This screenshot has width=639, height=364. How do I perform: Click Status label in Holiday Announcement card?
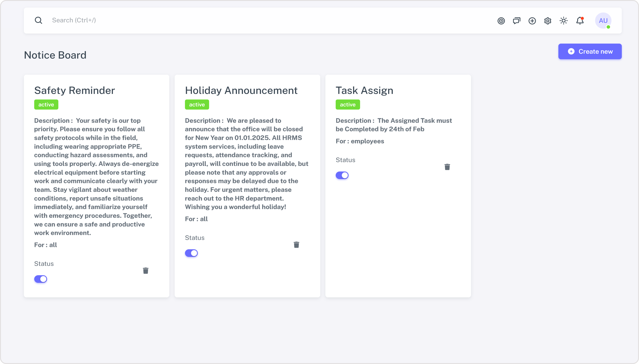[x=195, y=238]
